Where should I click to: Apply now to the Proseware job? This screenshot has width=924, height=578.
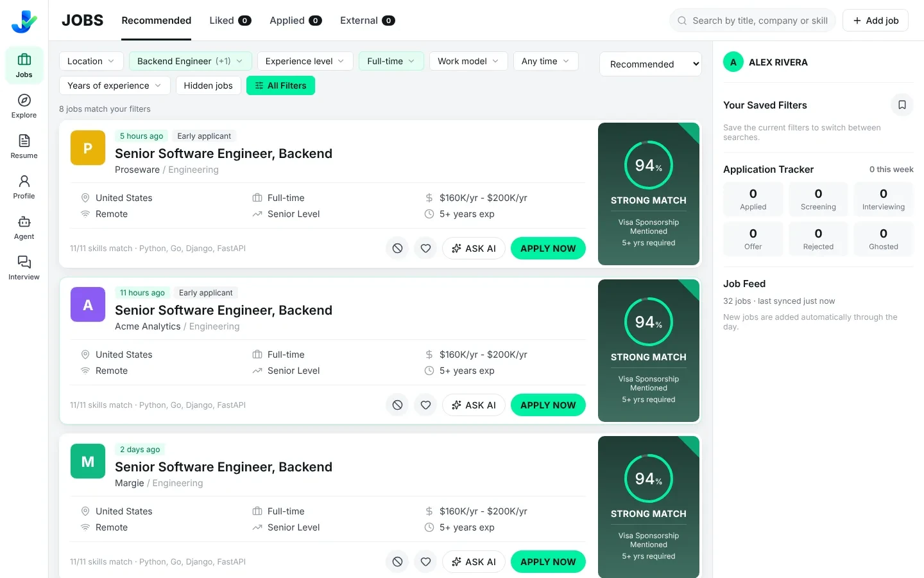pos(548,249)
